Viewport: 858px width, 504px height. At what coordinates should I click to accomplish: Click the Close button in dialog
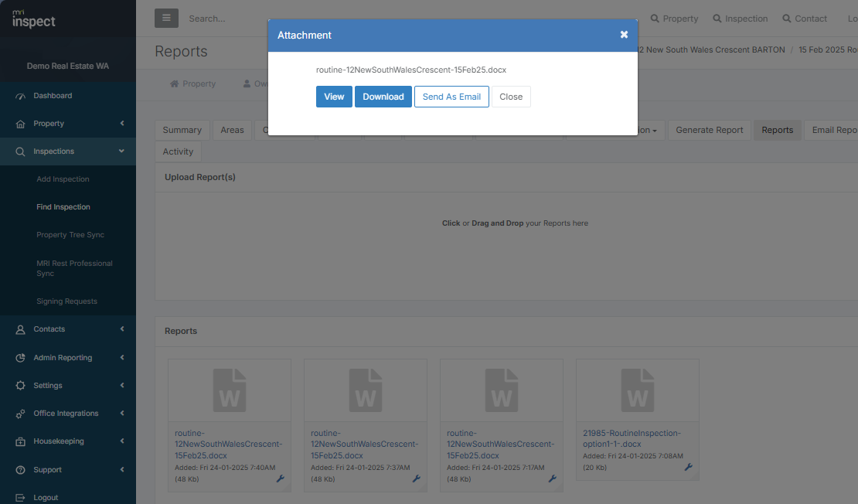[511, 97]
